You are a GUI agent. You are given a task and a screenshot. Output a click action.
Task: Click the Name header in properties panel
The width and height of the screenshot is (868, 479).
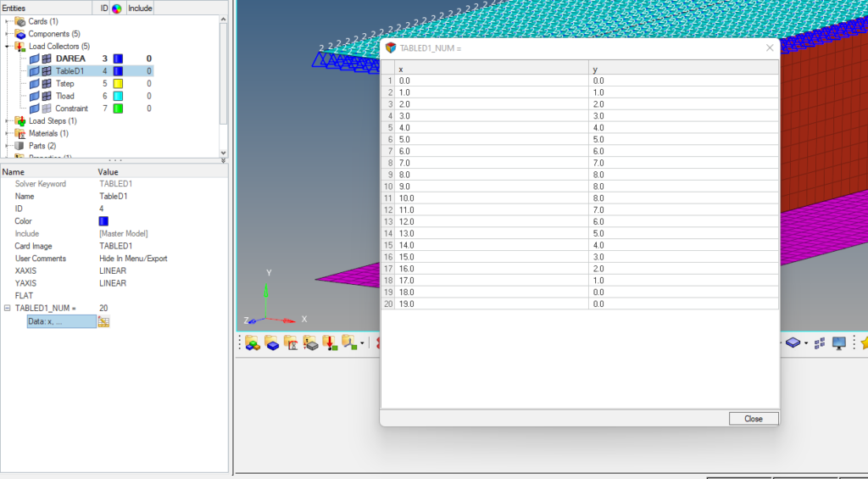point(14,172)
